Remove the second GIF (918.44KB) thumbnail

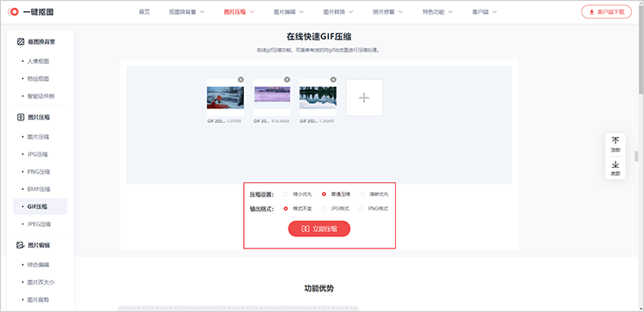click(x=287, y=79)
